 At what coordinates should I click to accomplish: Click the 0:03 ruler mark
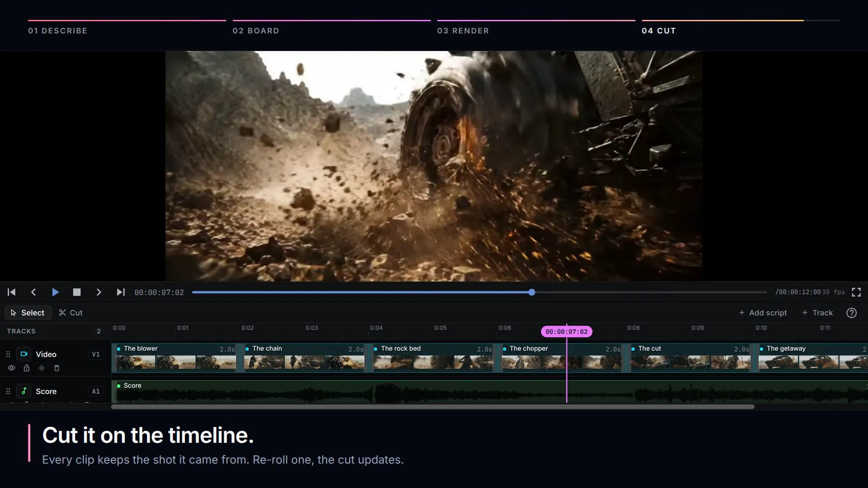312,328
